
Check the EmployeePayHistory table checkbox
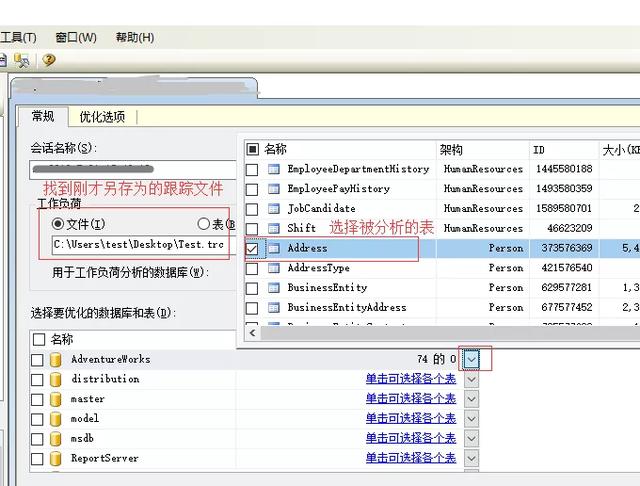click(252, 189)
